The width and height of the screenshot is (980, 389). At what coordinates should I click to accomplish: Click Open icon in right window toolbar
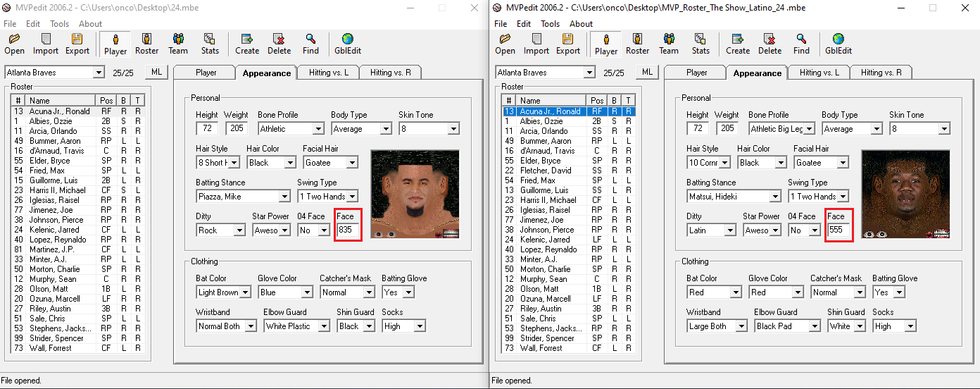pyautogui.click(x=505, y=44)
